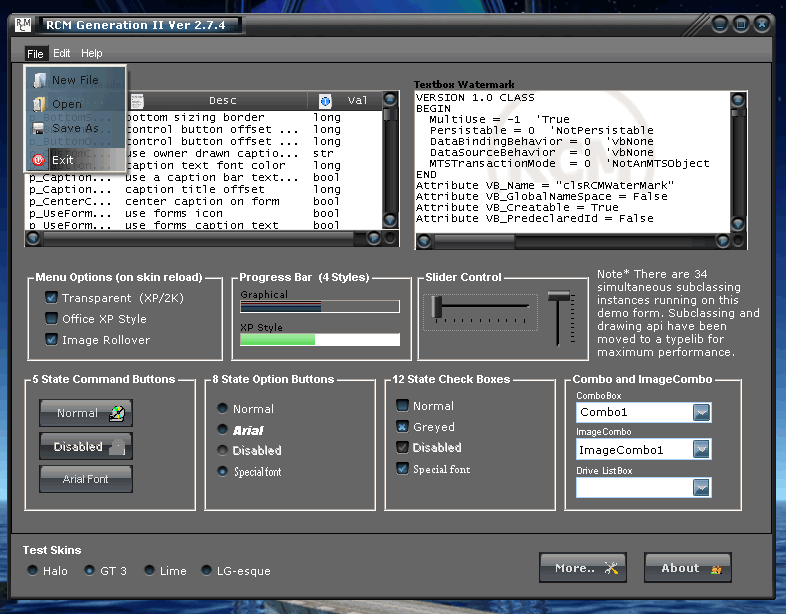This screenshot has height=614, width=786.
Task: Click the New File document icon
Action: [39, 80]
